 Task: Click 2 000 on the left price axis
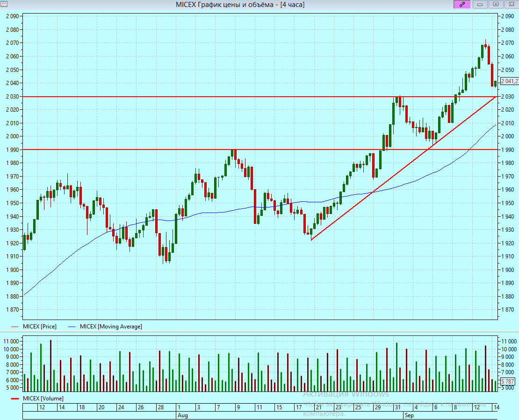pos(13,136)
